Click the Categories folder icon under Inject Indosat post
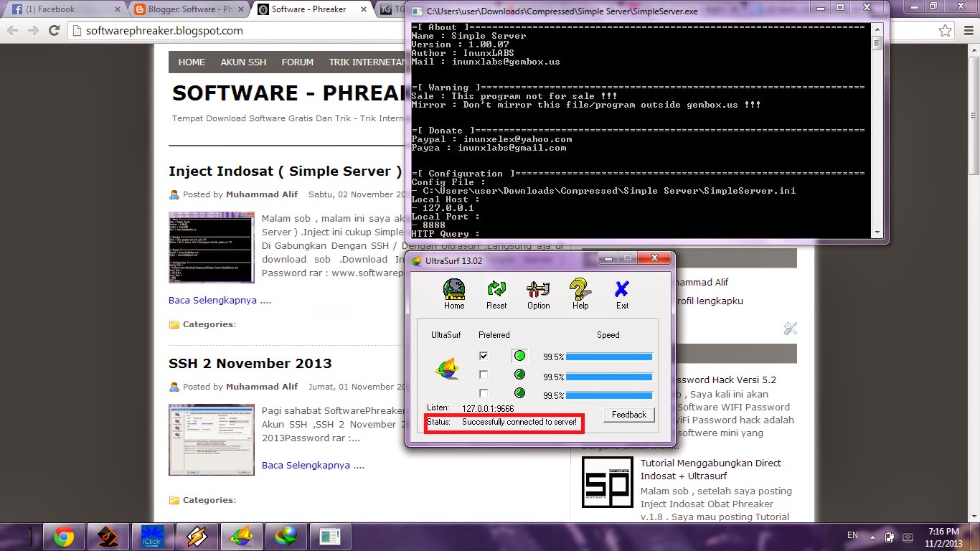Image resolution: width=980 pixels, height=551 pixels. tap(174, 324)
